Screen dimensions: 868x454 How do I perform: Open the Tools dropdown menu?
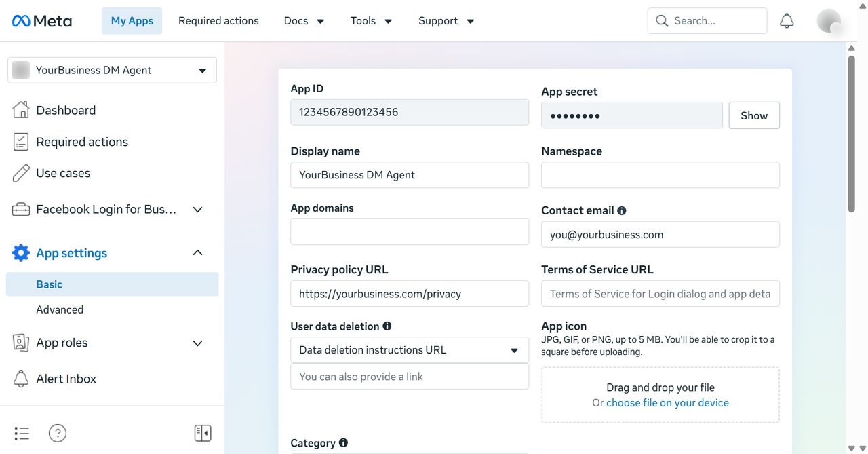point(371,21)
